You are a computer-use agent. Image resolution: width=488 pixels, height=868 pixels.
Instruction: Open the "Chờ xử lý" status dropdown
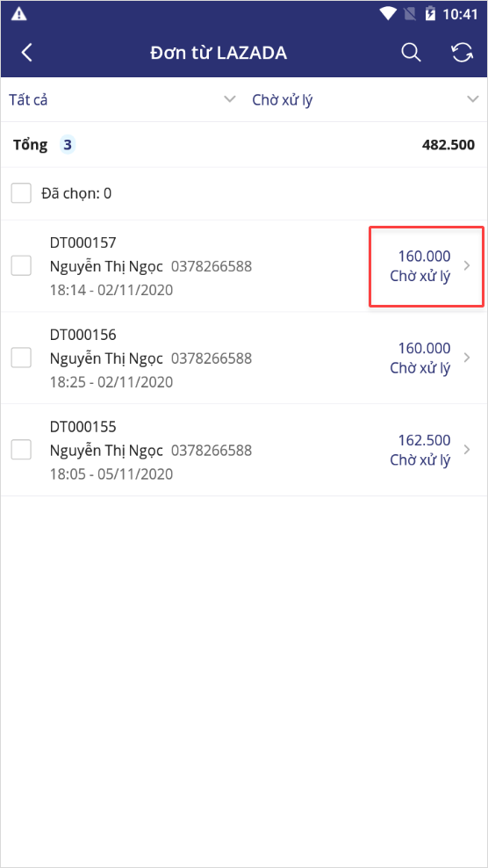[366, 99]
